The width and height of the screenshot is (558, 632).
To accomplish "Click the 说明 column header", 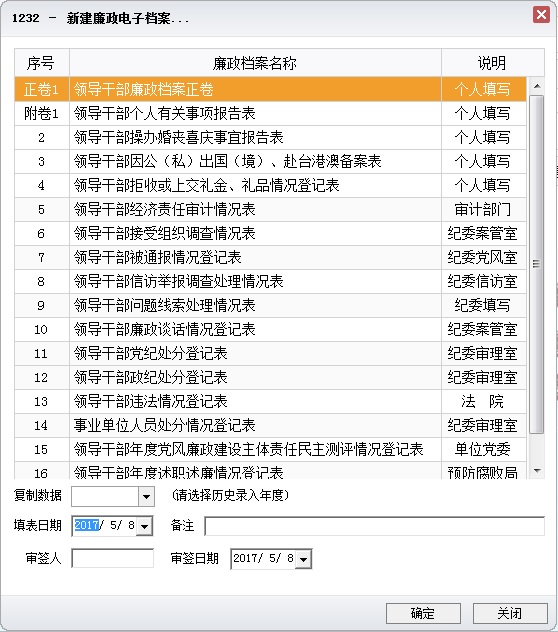I will tap(492, 63).
